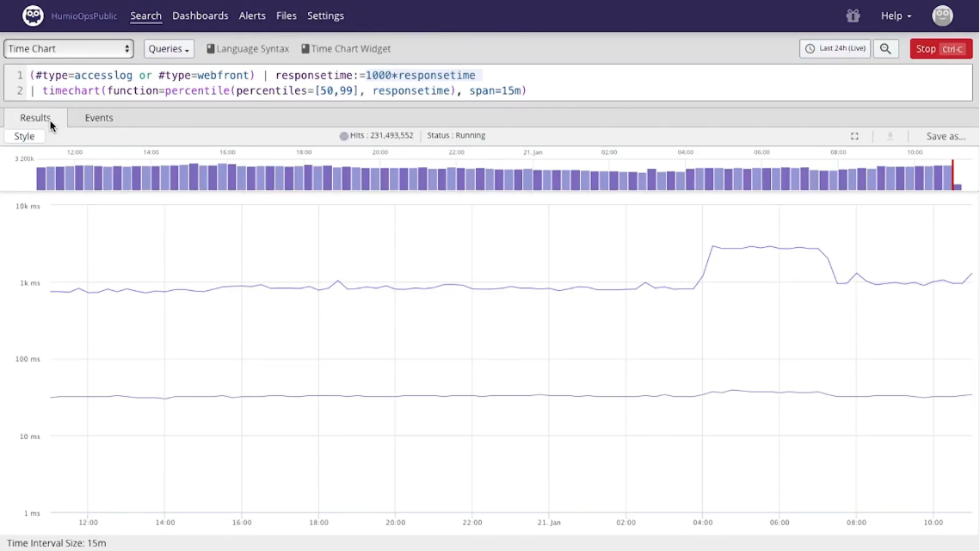Click the Time Interval Size: 15m text
The width and height of the screenshot is (980, 551).
pyautogui.click(x=56, y=543)
